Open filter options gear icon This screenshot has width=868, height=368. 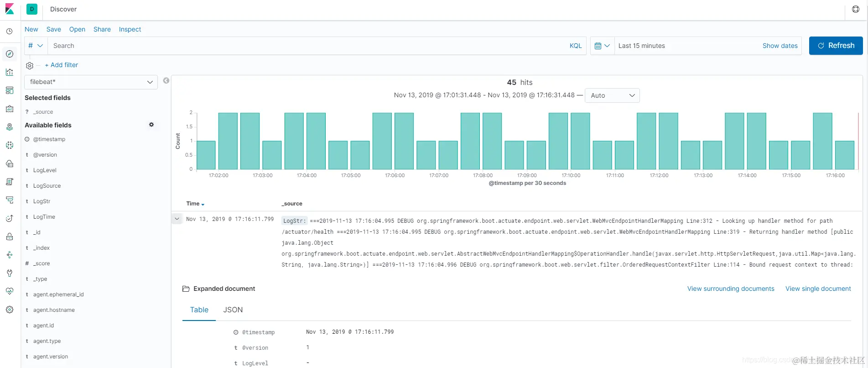pyautogui.click(x=30, y=66)
